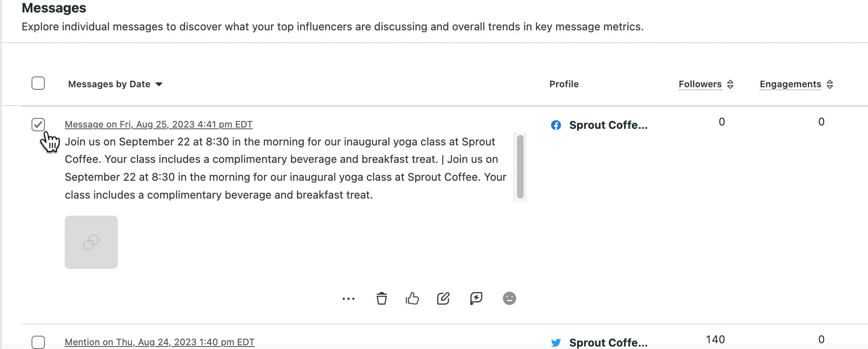
Task: Delete the August 25 message
Action: click(382, 298)
